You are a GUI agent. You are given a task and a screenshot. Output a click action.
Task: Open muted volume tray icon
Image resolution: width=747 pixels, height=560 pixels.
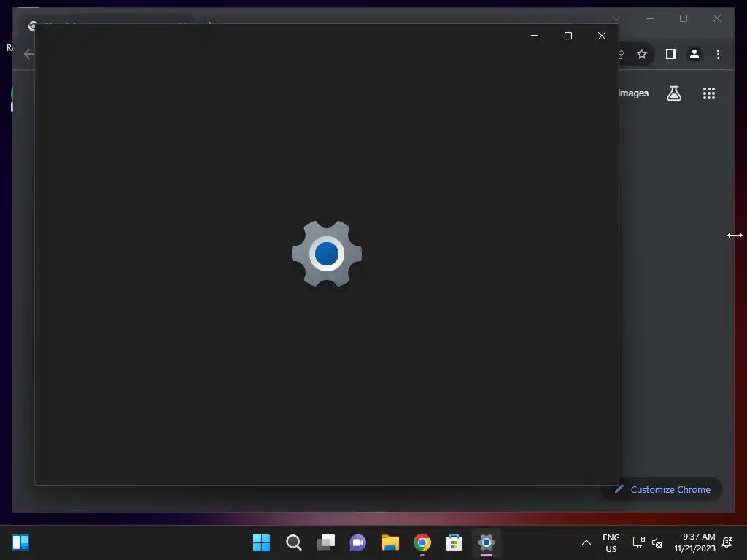[x=657, y=542]
